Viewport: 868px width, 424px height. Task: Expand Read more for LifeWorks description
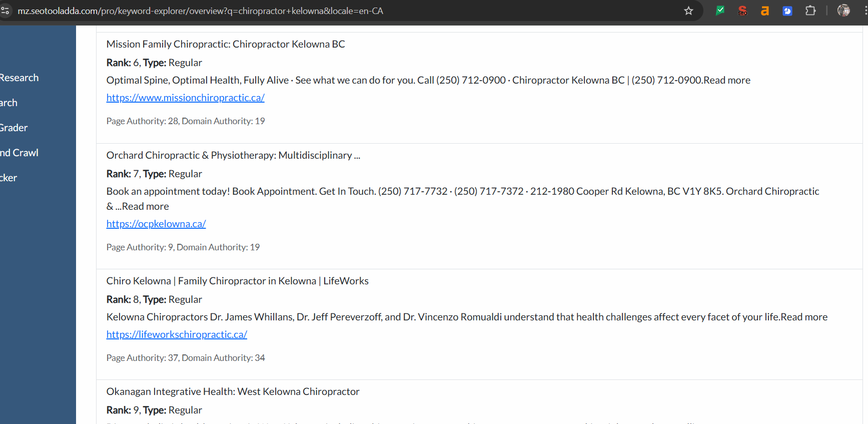coord(804,317)
